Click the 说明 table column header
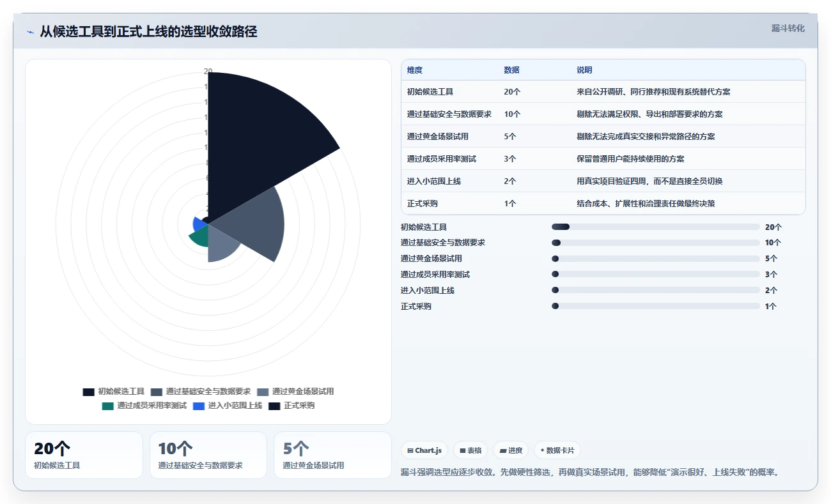The width and height of the screenshot is (831, 504). 584,70
